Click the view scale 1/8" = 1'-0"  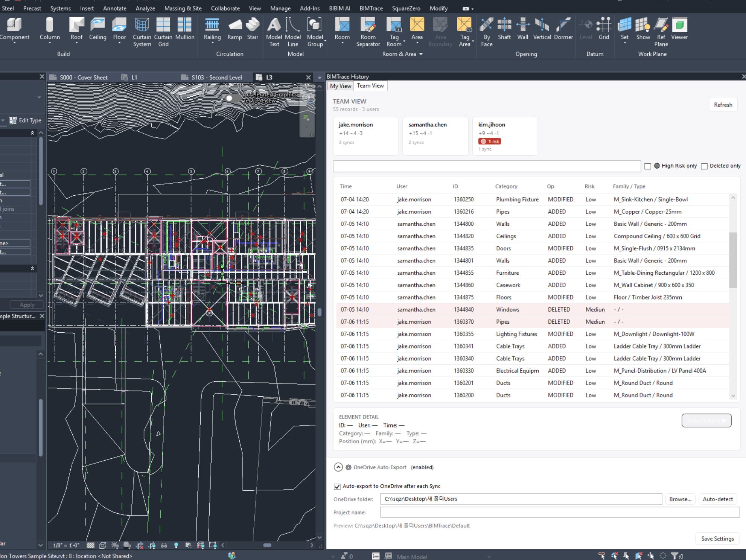[x=66, y=545]
